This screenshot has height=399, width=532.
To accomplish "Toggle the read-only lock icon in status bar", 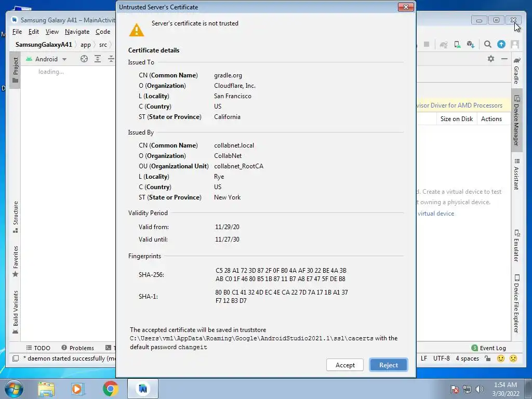I will 487,358.
